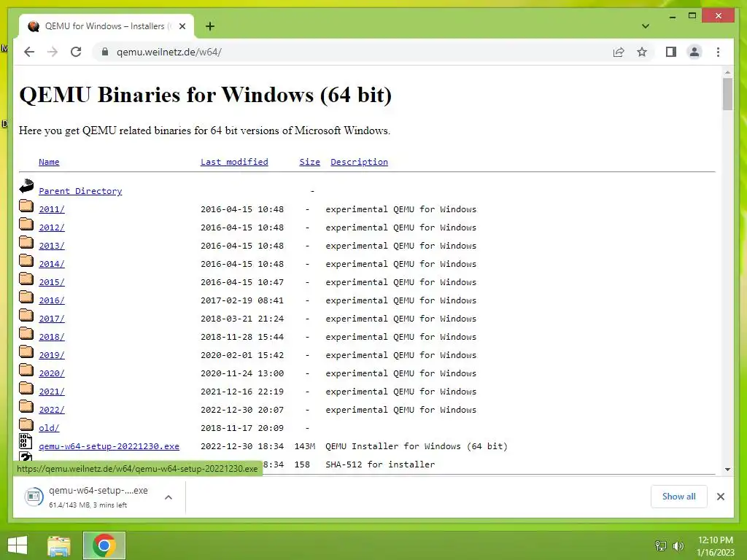Click the page heading QEMU Binaries

click(x=205, y=94)
